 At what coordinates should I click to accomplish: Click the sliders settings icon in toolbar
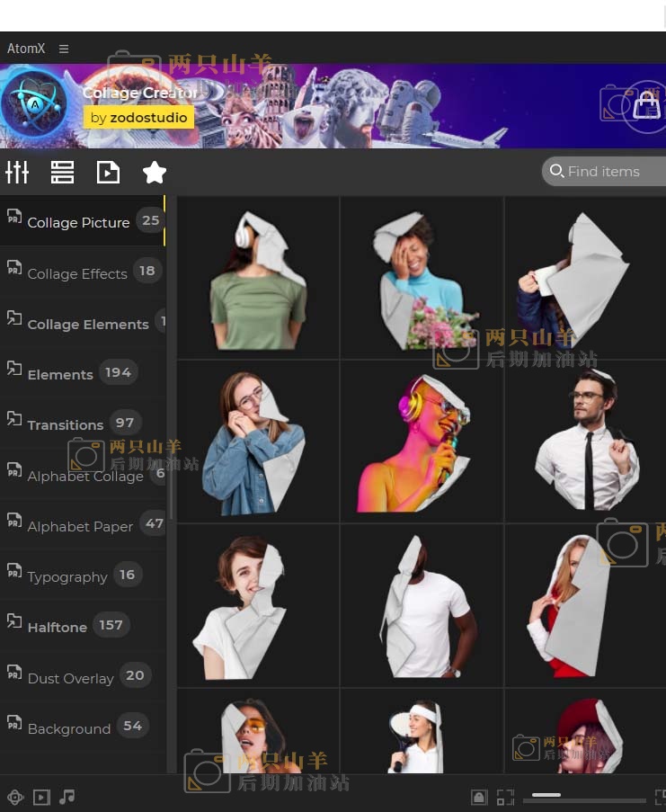pyautogui.click(x=17, y=172)
